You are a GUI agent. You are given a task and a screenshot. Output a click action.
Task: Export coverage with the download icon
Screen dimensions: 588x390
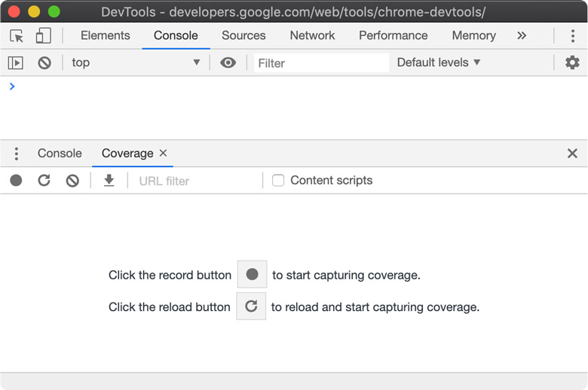click(109, 181)
